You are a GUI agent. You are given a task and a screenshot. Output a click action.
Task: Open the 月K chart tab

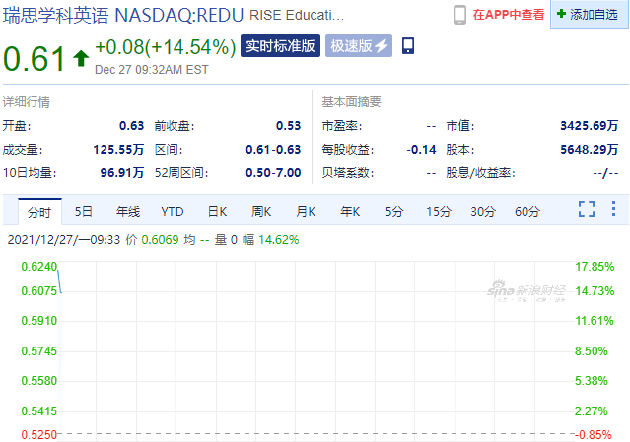[x=306, y=211]
